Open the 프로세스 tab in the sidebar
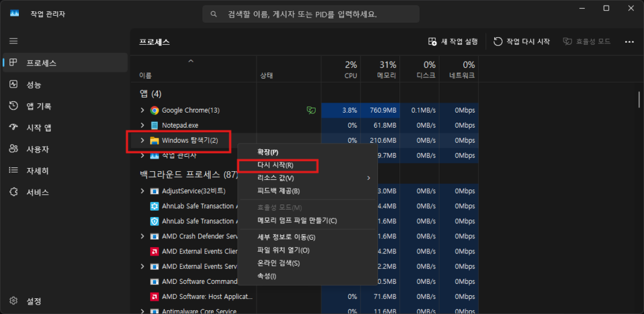Screen dimensions: 644x314 [x=65, y=63]
